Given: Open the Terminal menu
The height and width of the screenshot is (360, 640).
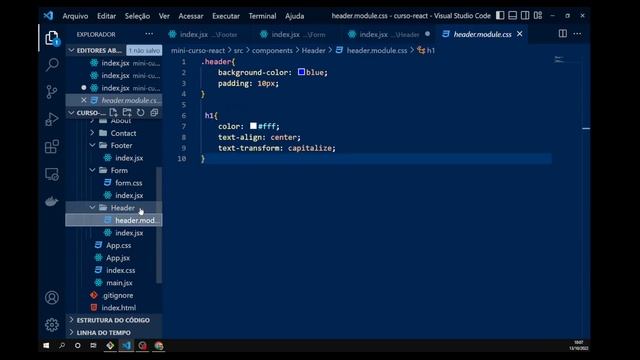Looking at the screenshot, I should (262, 16).
